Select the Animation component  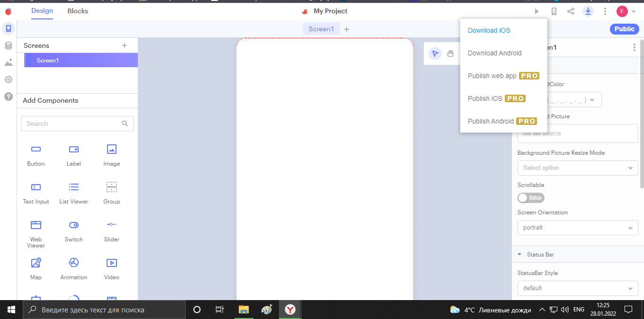pyautogui.click(x=74, y=269)
